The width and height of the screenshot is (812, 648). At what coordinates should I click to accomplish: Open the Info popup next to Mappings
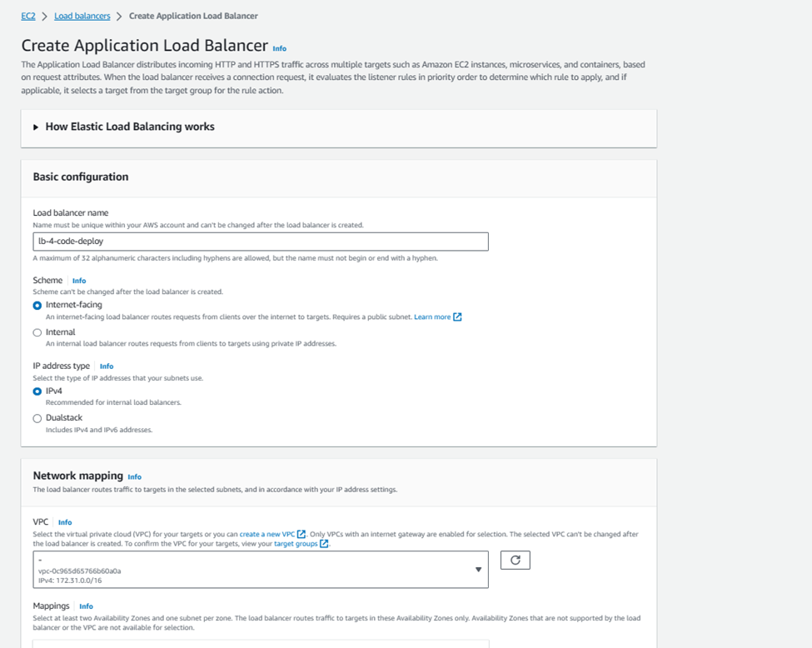pos(87,606)
